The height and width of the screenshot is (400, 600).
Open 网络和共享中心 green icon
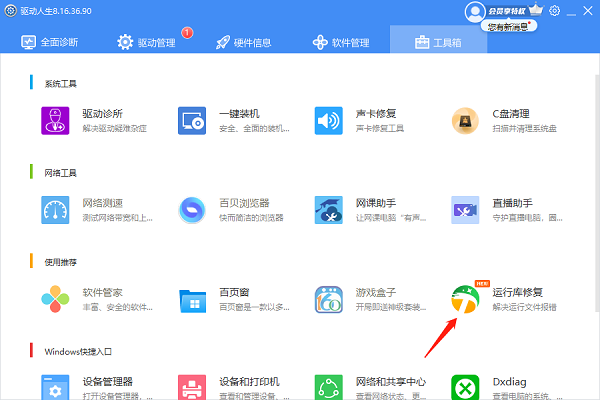(328, 387)
